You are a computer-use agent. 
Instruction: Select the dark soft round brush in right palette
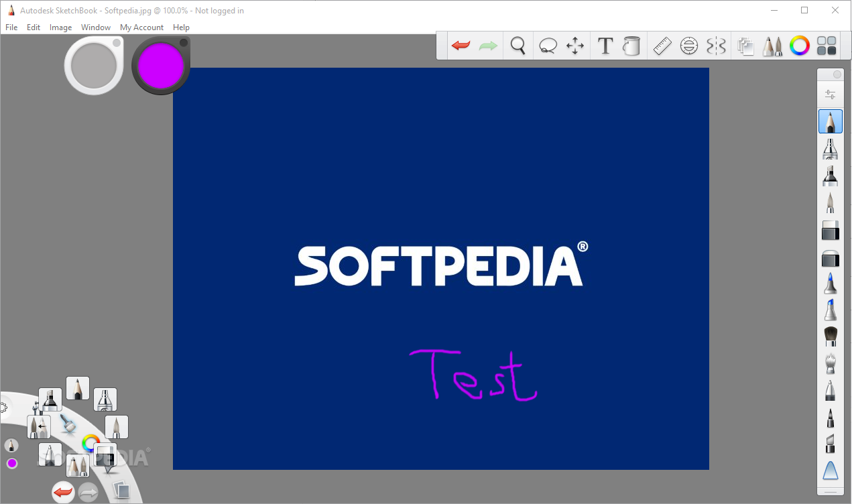point(831,336)
